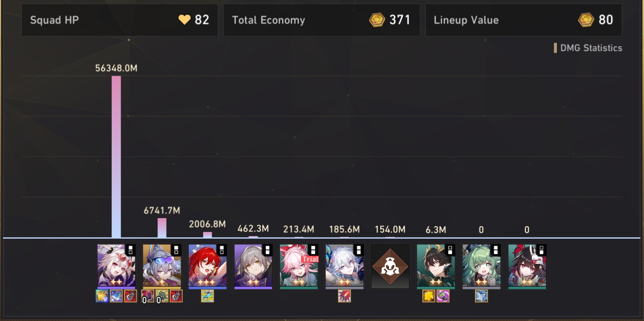Click the Squad HP panel
This screenshot has width=644, height=321.
pos(120,20)
